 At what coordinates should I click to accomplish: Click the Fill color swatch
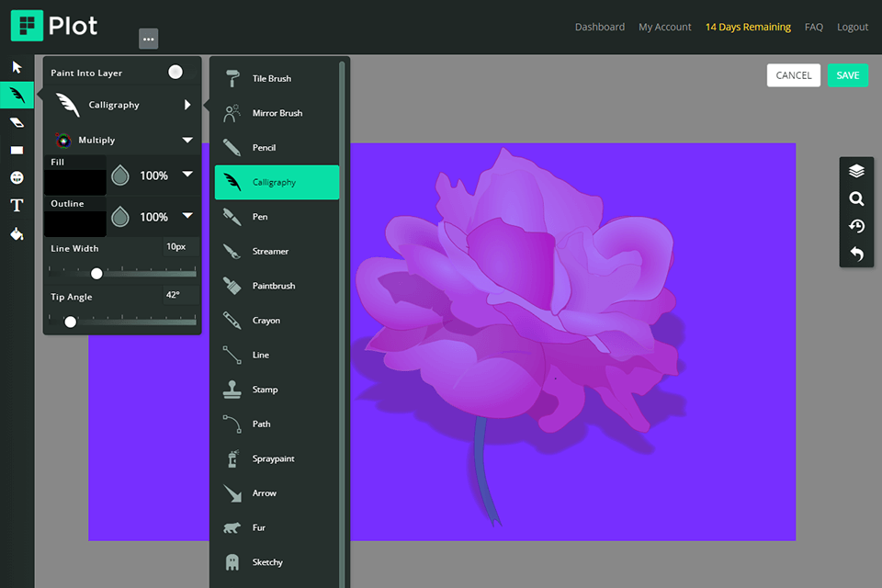coord(75,181)
